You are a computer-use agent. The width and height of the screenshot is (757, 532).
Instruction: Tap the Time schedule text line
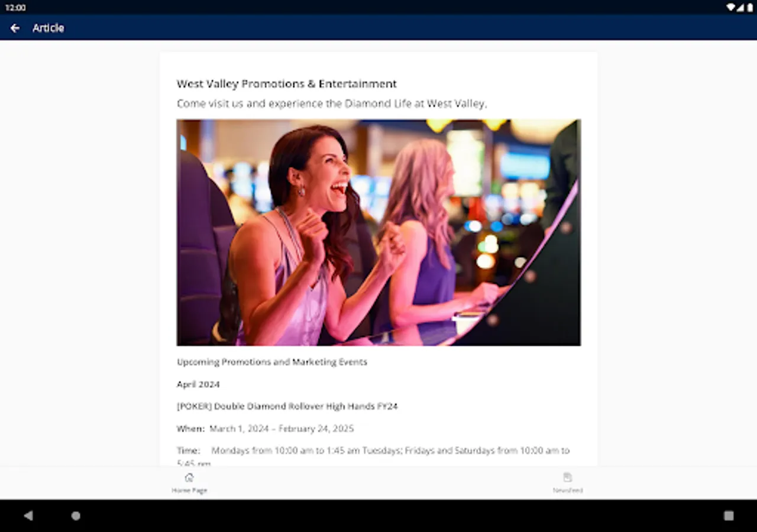[x=373, y=450]
